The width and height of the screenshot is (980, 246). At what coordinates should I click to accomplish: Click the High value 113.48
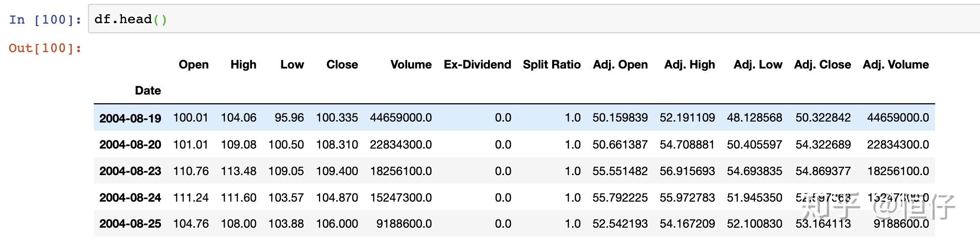tap(238, 171)
